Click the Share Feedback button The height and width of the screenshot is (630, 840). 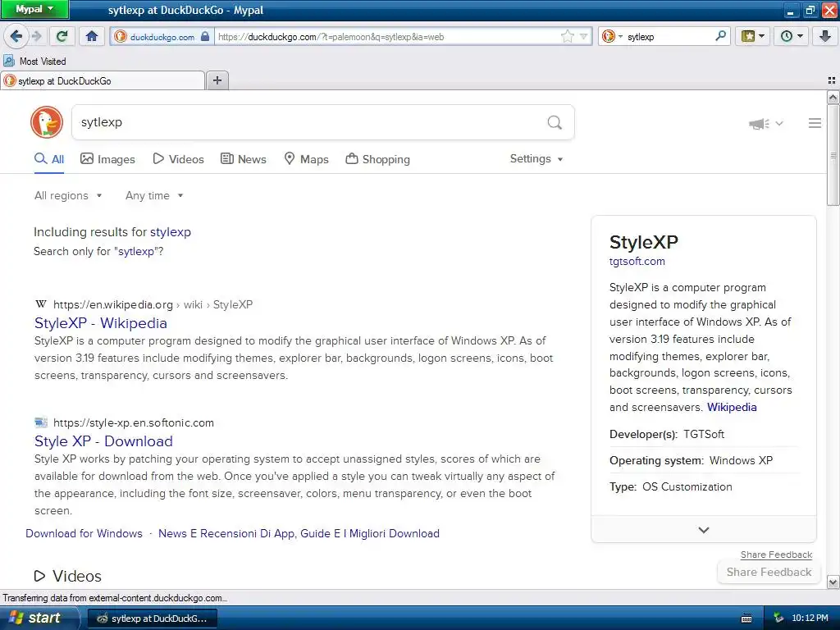coord(769,572)
